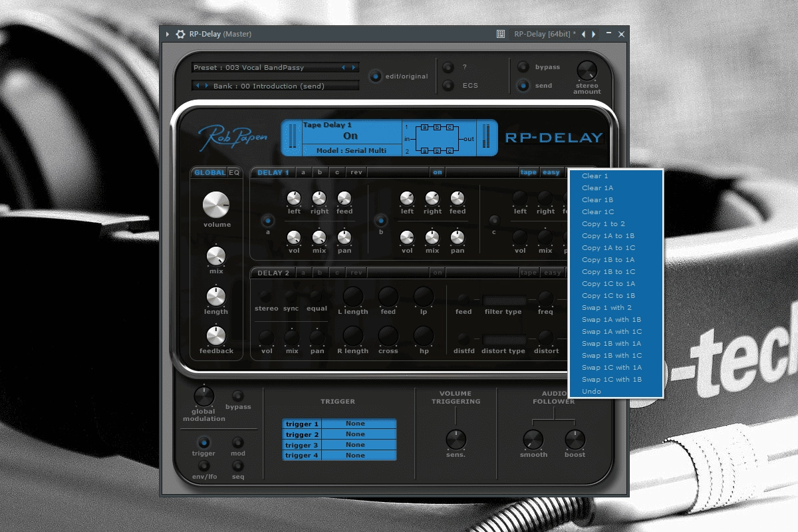798x532 pixels.
Task: Click delay line b 'pan' knob
Action: 458,237
